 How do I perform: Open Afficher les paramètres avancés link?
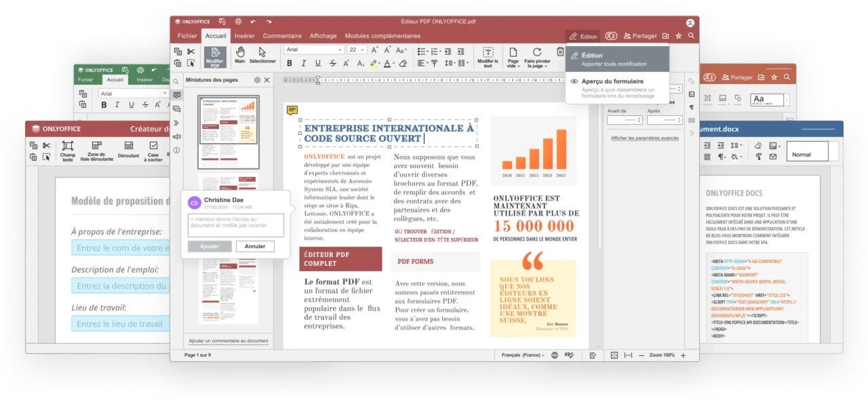coord(644,138)
